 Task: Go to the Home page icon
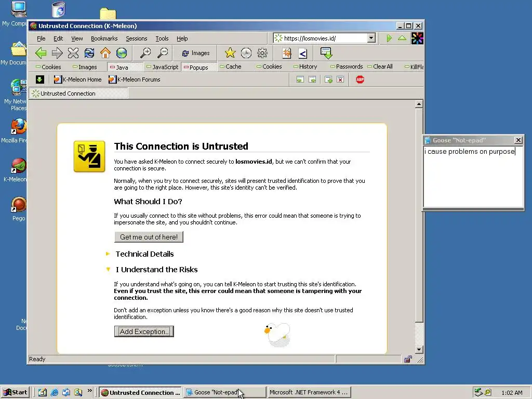pos(105,53)
